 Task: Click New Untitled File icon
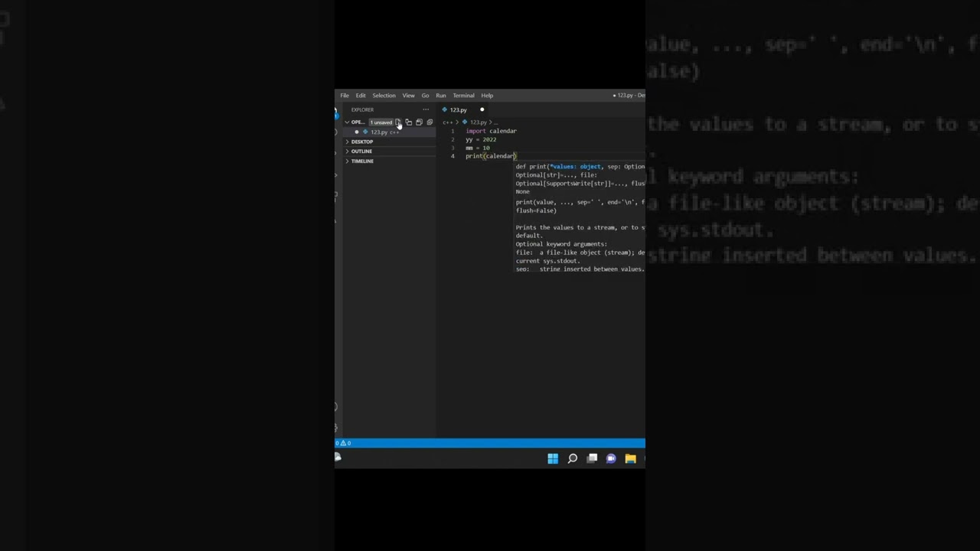click(398, 122)
